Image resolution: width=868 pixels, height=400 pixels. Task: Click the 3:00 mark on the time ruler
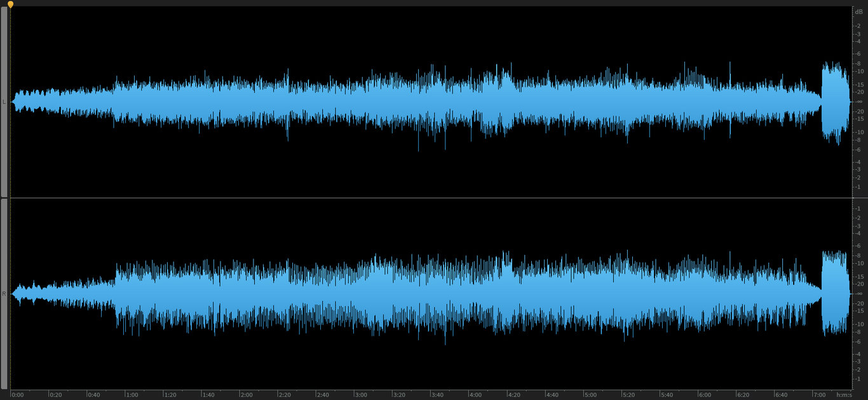click(x=361, y=395)
